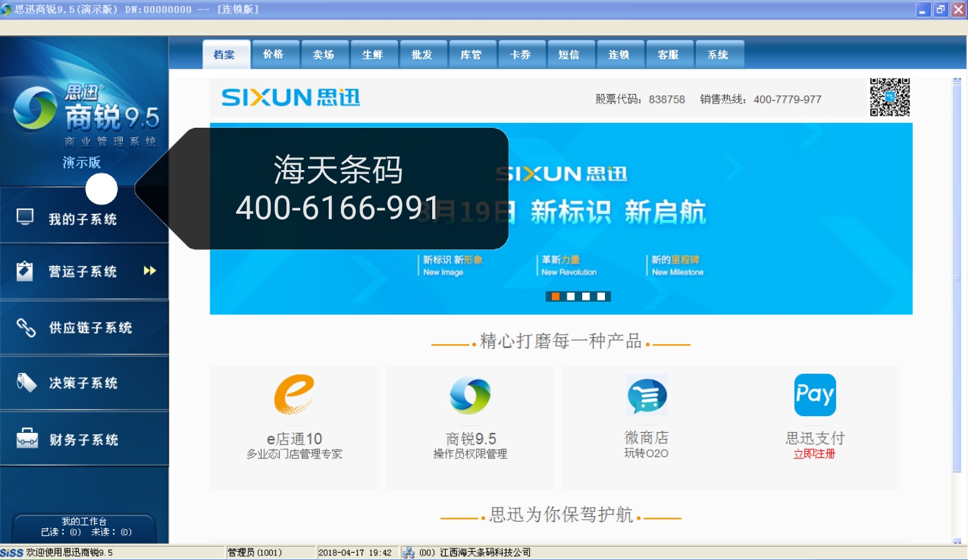968x560 pixels.
Task: Click the QR code image in header
Action: pyautogui.click(x=889, y=97)
